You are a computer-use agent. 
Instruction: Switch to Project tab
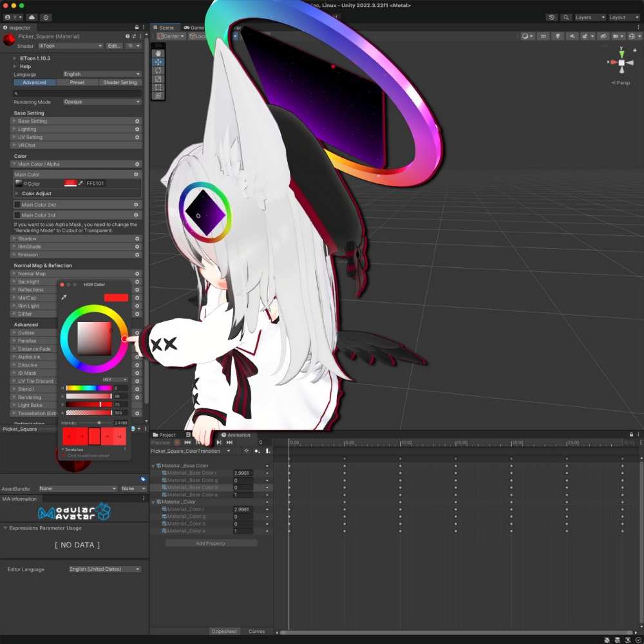point(164,435)
